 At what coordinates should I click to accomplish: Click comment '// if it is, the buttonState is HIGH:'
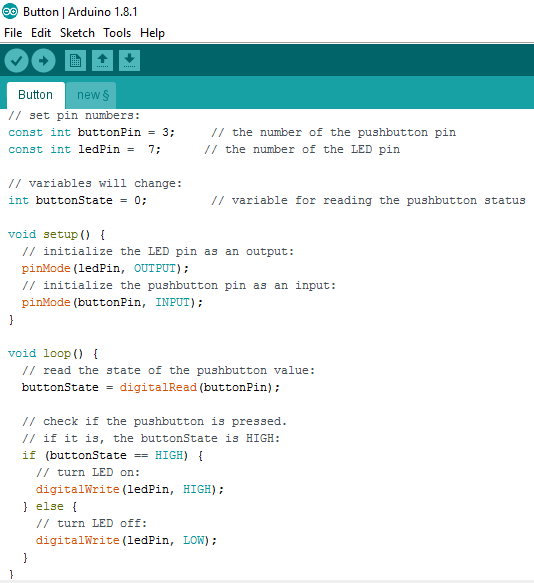151,438
